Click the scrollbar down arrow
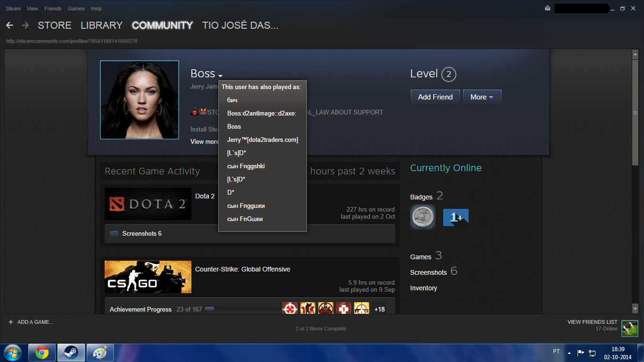This screenshot has width=644, height=362. click(635, 308)
